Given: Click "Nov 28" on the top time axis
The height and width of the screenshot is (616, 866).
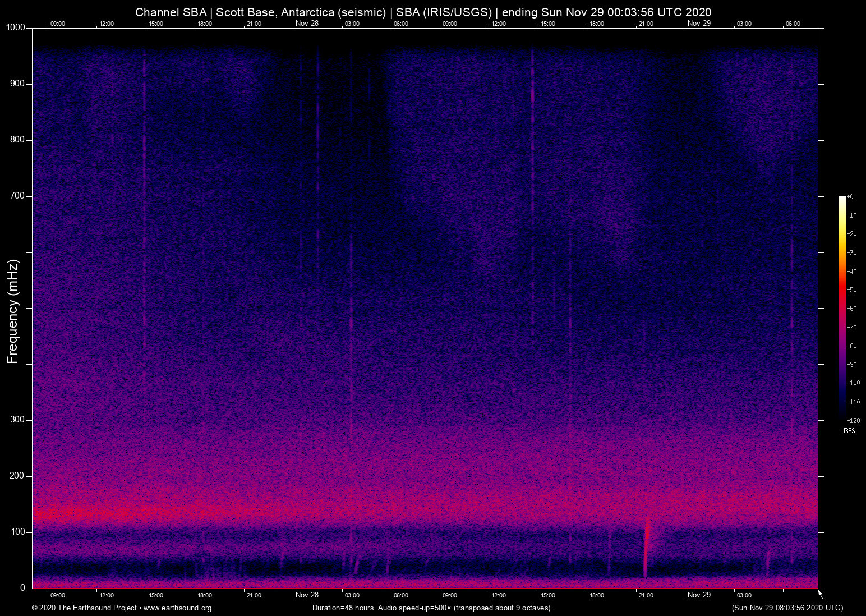Looking at the screenshot, I should pos(307,23).
